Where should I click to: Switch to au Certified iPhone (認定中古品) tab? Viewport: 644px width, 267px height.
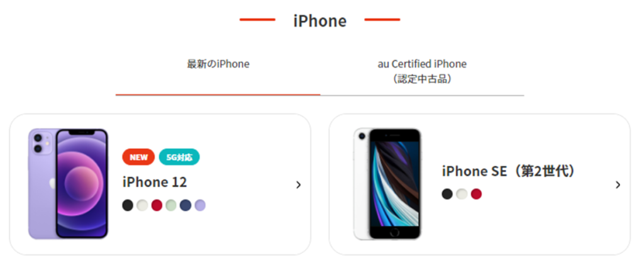[422, 71]
